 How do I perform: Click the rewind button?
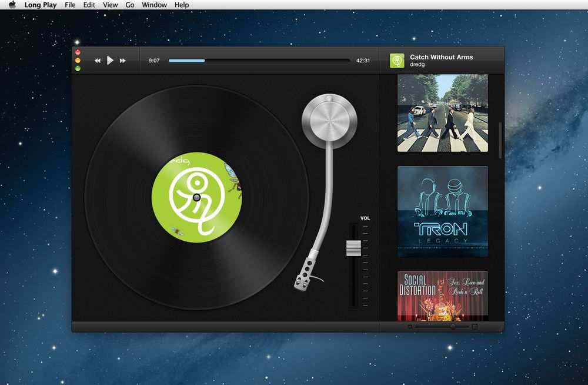(98, 61)
